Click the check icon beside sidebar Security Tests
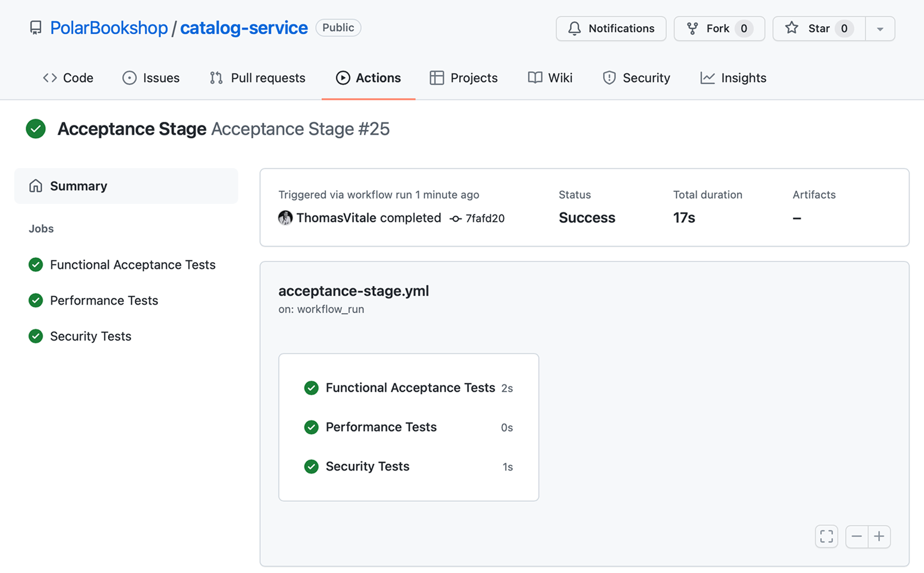924x573 pixels. [36, 337]
